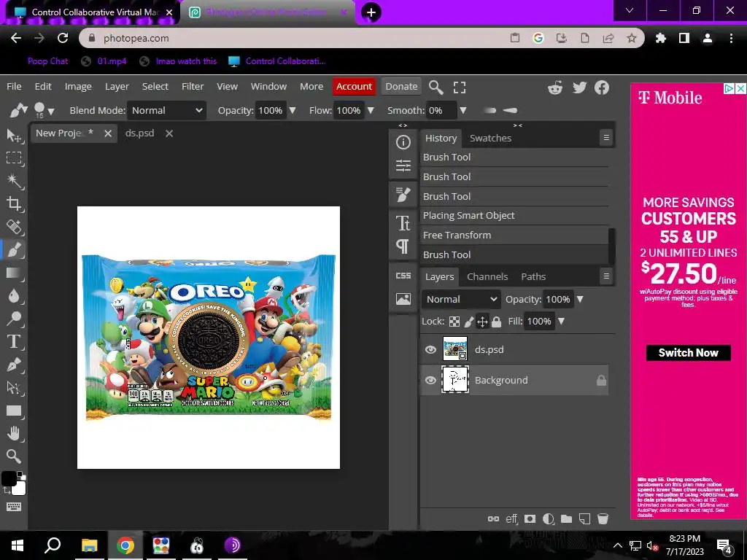Switch to the ds.psd document tab
Image resolution: width=747 pixels, height=560 pixels.
pos(139,133)
